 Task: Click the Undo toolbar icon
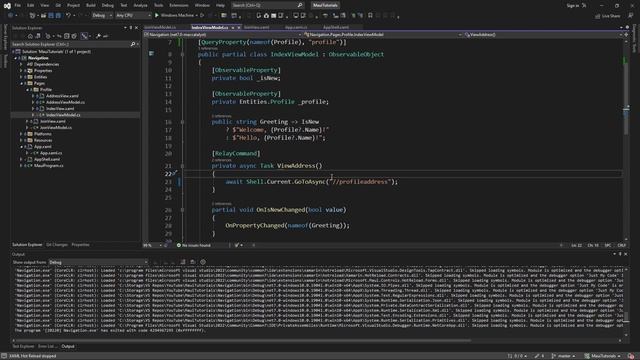(x=68, y=16)
